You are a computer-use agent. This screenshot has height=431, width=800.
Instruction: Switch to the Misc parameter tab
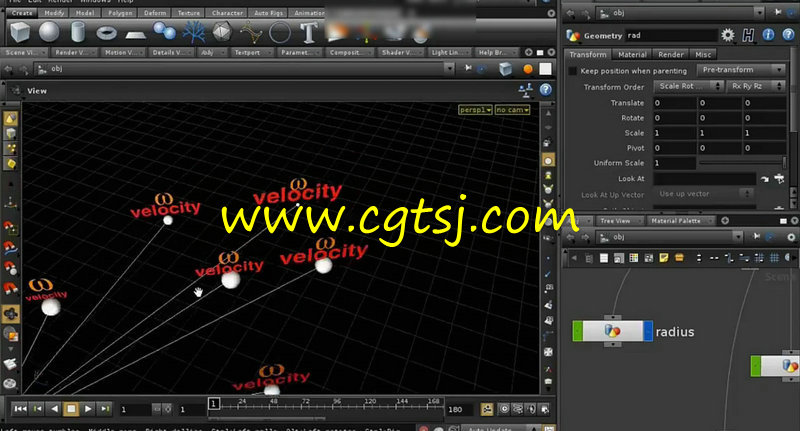(703, 55)
